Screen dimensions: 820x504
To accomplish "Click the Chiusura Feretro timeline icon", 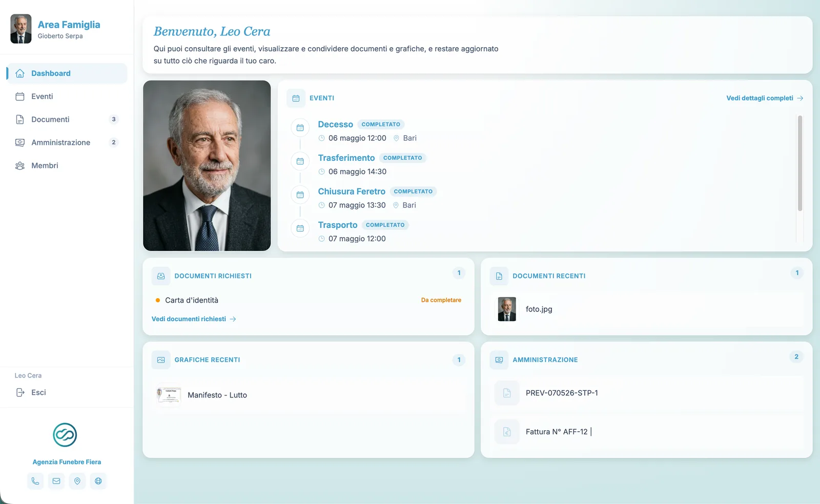I will click(x=300, y=195).
